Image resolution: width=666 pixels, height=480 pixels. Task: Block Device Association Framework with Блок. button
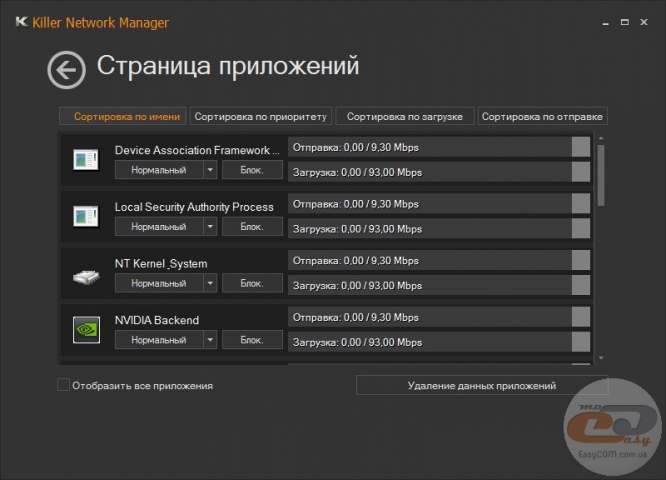pyautogui.click(x=252, y=170)
